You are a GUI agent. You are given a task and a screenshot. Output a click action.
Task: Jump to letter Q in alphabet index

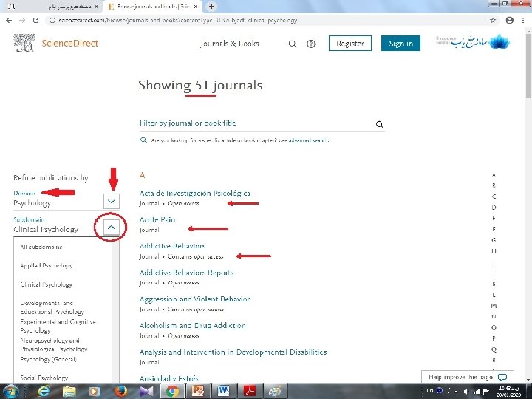[494, 349]
